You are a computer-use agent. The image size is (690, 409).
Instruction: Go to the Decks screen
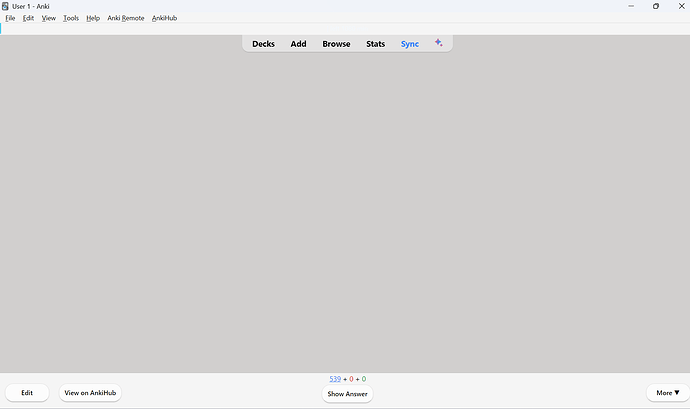click(263, 44)
